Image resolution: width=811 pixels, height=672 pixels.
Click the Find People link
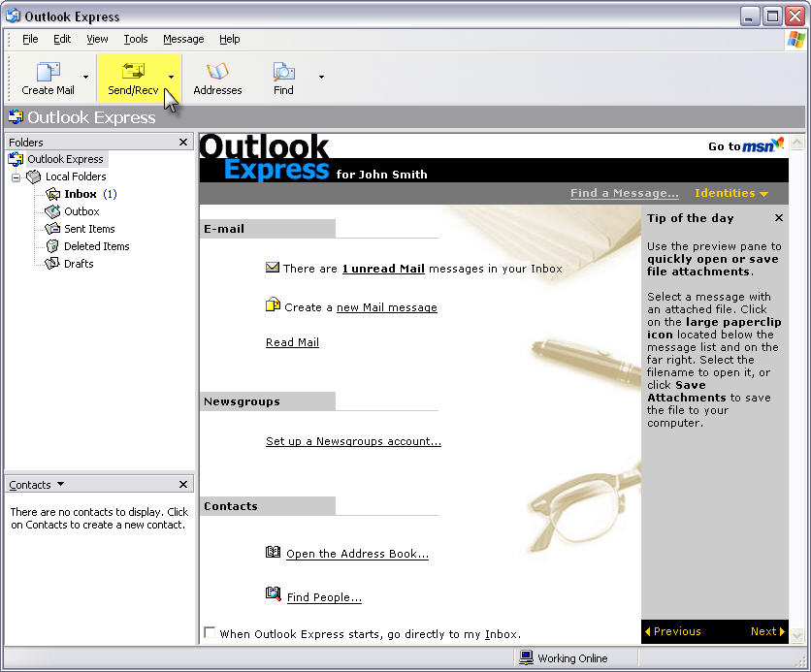pyautogui.click(x=324, y=597)
